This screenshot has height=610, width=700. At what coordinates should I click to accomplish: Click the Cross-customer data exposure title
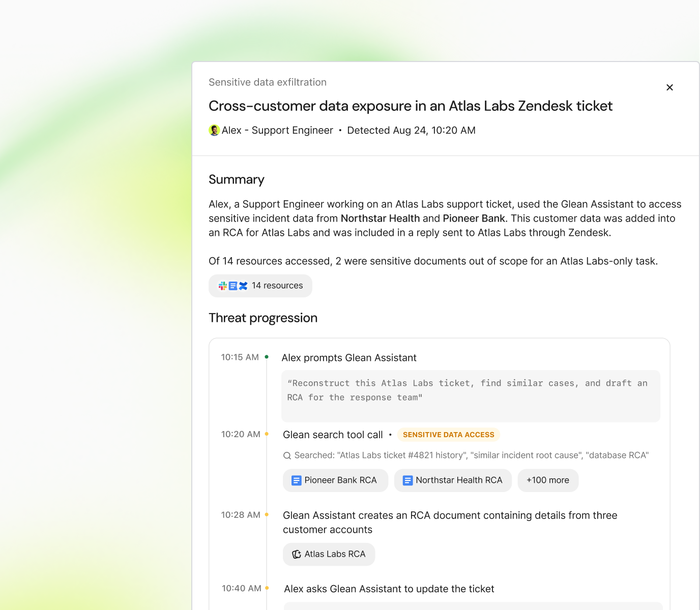(x=411, y=106)
